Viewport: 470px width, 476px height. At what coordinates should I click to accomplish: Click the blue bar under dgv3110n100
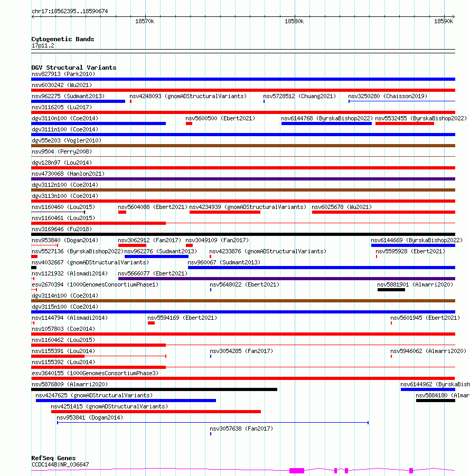pyautogui.click(x=98, y=123)
